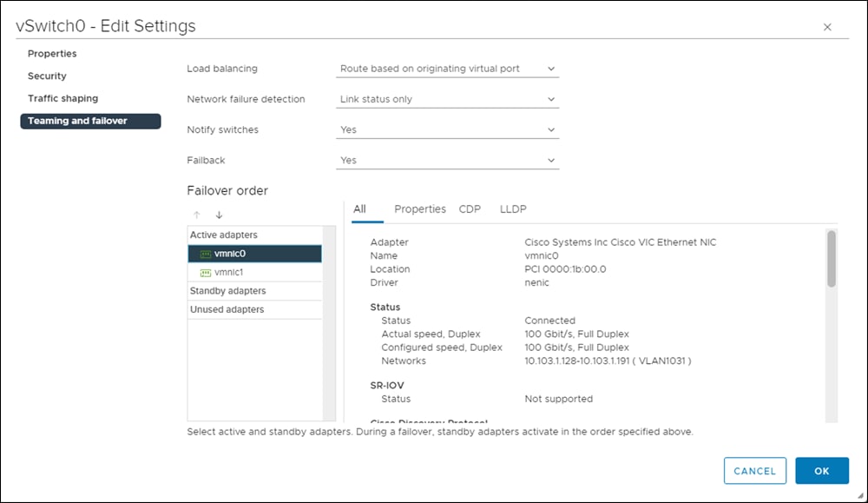
Task: Click the Cancel button
Action: (x=755, y=470)
